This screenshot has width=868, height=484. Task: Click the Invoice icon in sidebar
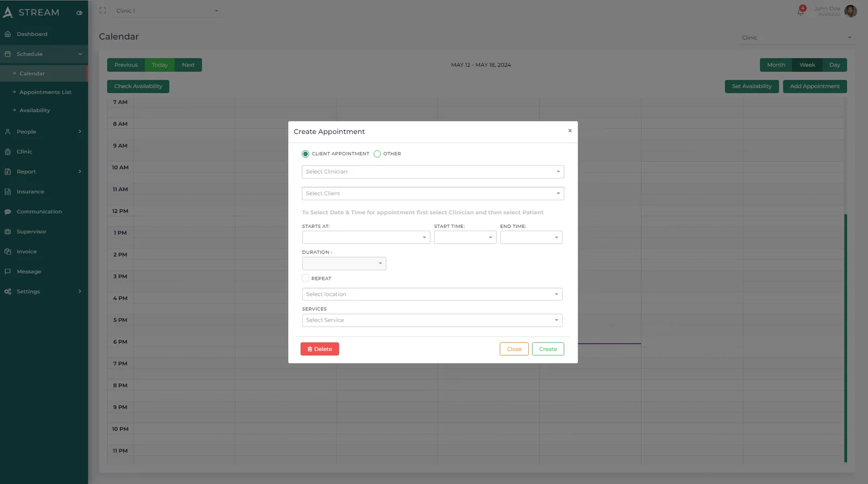click(8, 252)
